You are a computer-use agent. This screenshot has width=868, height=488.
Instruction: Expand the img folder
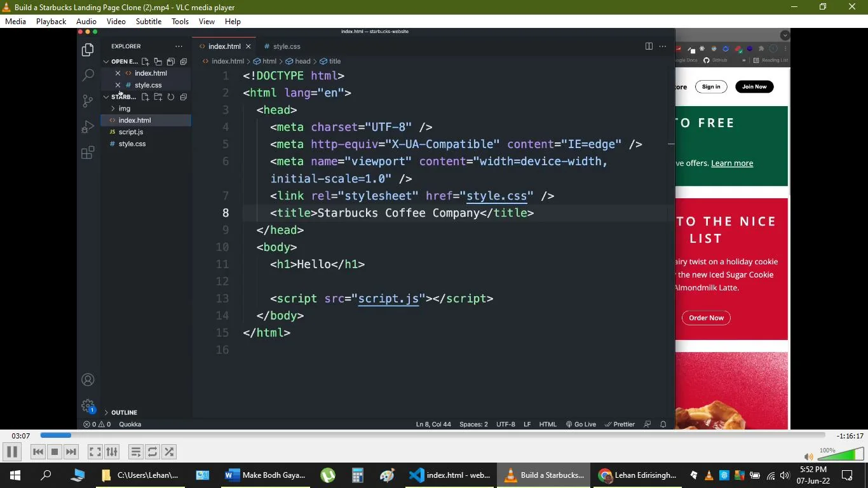point(125,109)
